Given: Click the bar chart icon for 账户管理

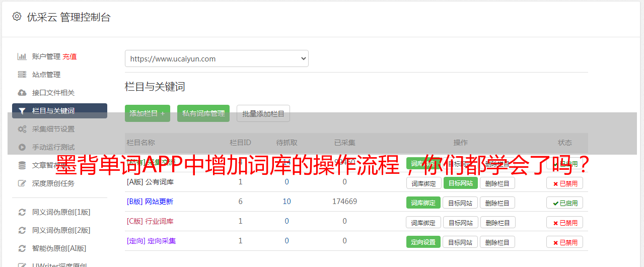Looking at the screenshot, I should point(22,56).
